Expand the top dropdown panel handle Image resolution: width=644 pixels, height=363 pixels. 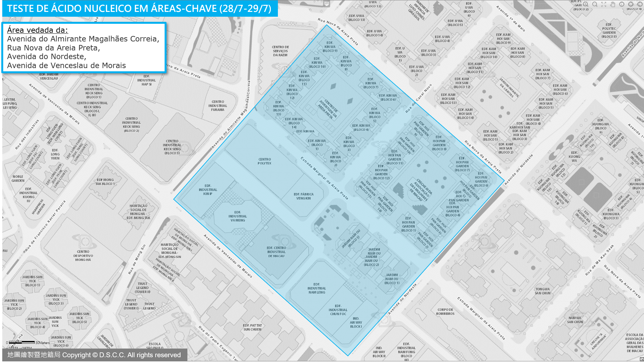coord(326,4)
